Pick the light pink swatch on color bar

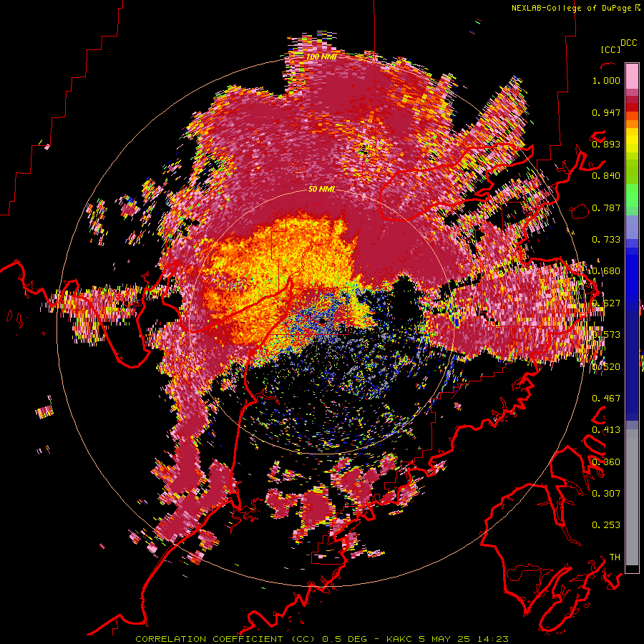pyautogui.click(x=632, y=76)
